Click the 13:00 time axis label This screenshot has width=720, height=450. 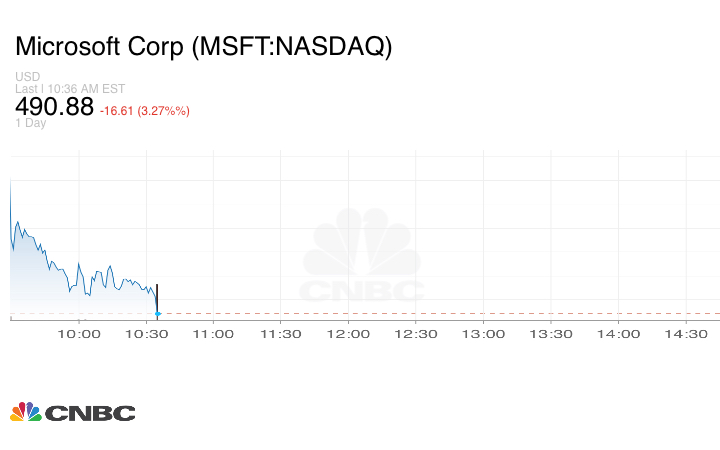click(x=484, y=334)
